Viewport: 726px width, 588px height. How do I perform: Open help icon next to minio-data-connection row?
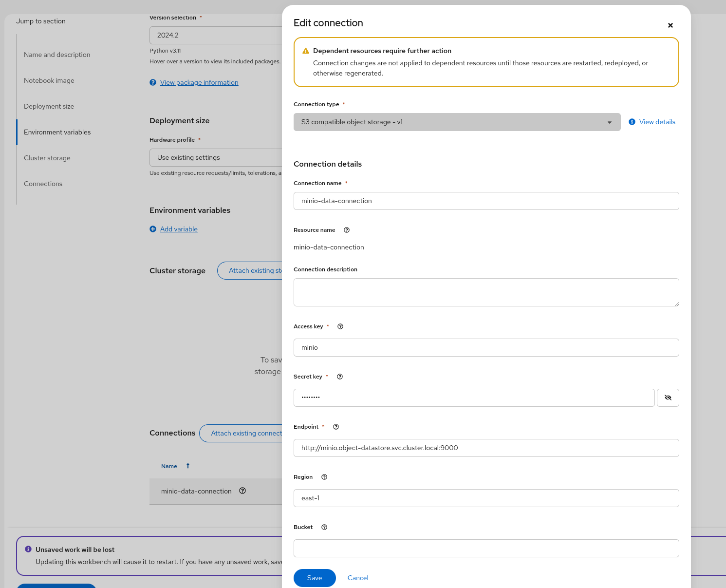pyautogui.click(x=242, y=491)
